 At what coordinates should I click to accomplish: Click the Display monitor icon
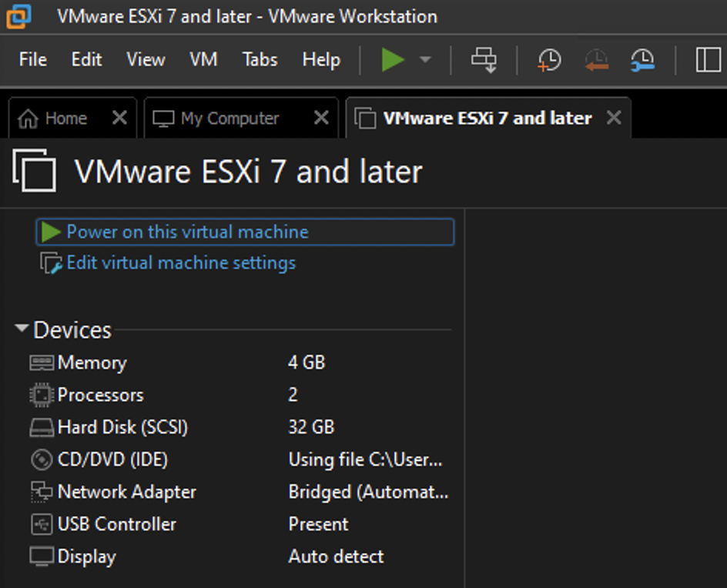click(x=42, y=556)
